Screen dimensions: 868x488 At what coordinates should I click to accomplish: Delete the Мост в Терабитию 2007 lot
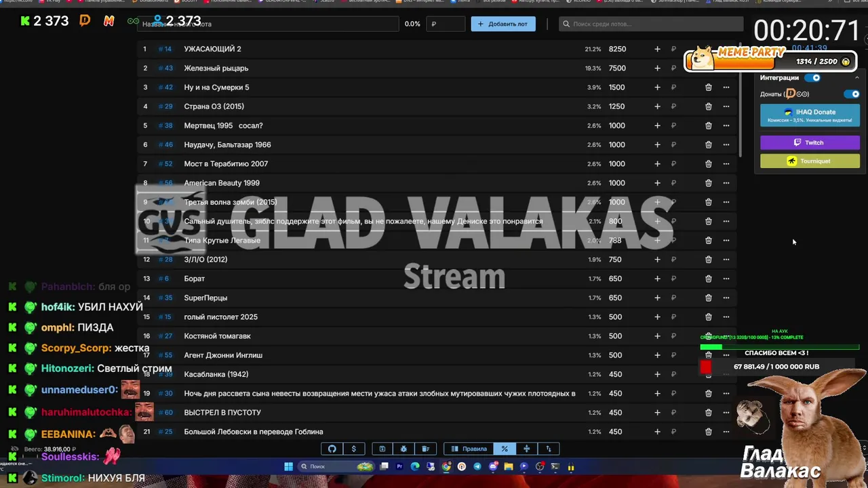click(x=708, y=164)
